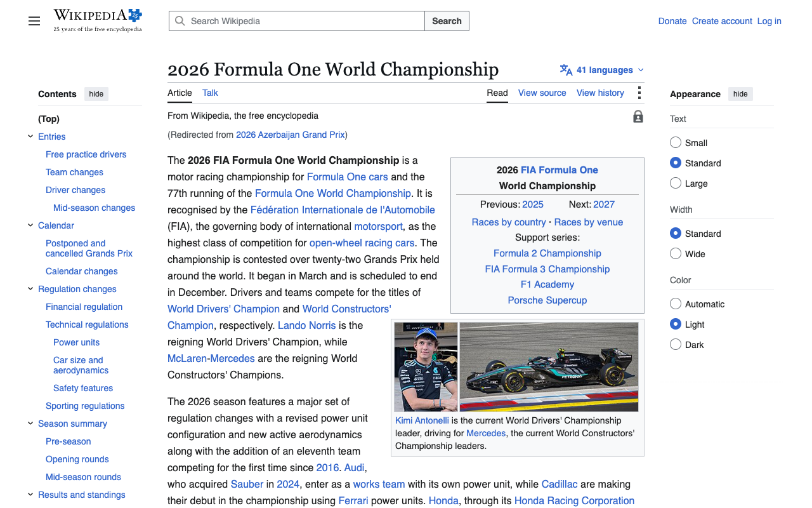
Task: Hide the Appearance panel
Action: click(x=740, y=94)
